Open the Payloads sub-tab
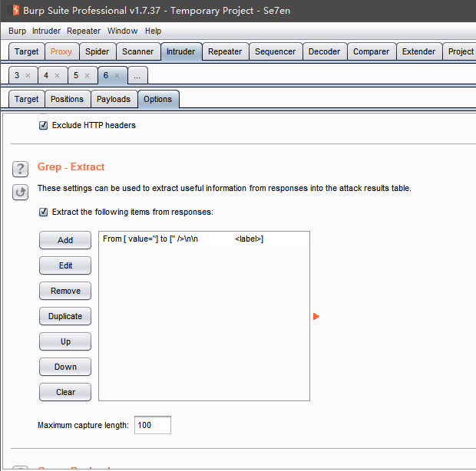Image resolution: width=476 pixels, height=471 pixels. [x=114, y=99]
